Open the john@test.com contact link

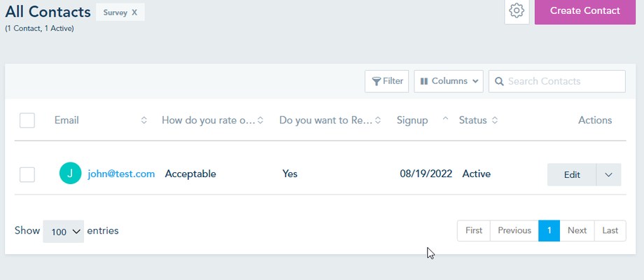[x=121, y=174]
